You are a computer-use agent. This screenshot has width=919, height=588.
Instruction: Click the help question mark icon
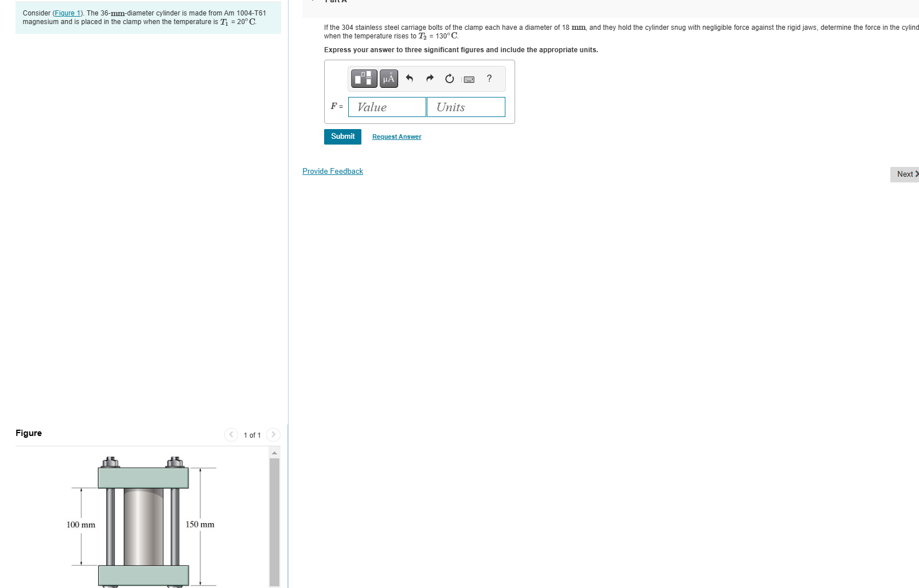tap(488, 79)
